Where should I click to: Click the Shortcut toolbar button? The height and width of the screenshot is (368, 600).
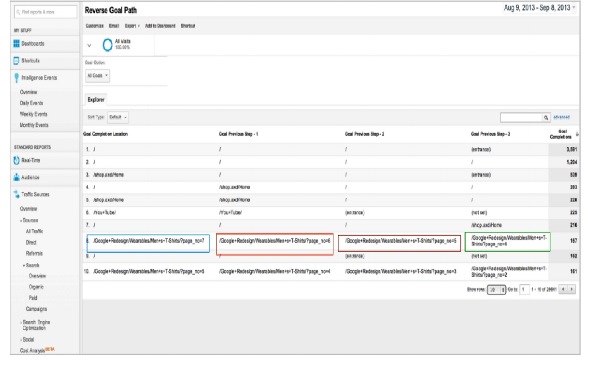click(x=188, y=26)
